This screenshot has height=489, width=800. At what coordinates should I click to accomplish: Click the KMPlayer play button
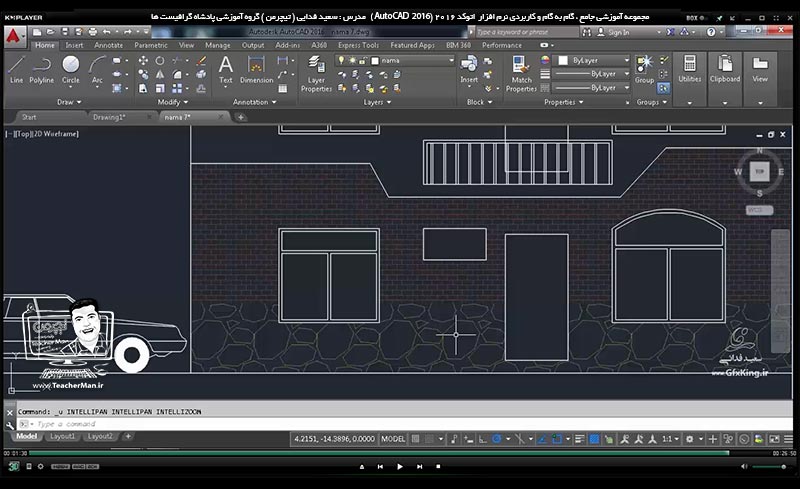(x=399, y=467)
